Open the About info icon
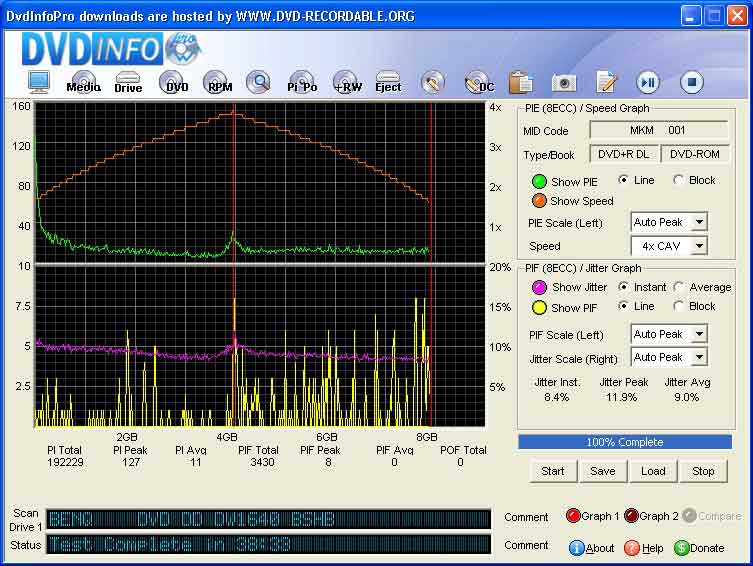The height and width of the screenshot is (566, 753). (x=576, y=548)
